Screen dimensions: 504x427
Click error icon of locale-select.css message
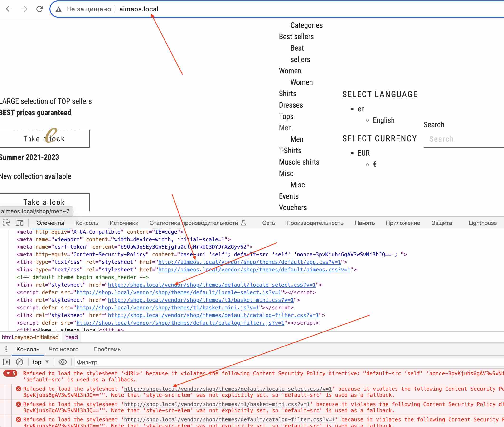coord(18,389)
